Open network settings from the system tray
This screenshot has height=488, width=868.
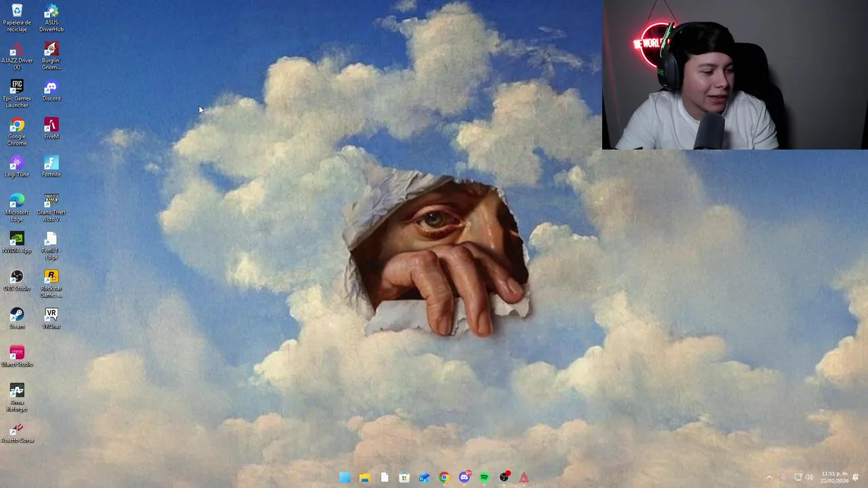tap(798, 478)
